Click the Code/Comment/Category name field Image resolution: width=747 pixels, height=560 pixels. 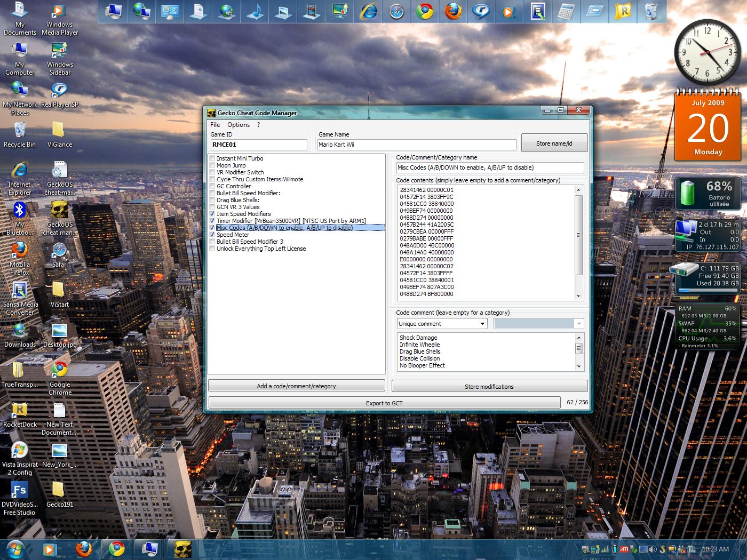tap(490, 167)
